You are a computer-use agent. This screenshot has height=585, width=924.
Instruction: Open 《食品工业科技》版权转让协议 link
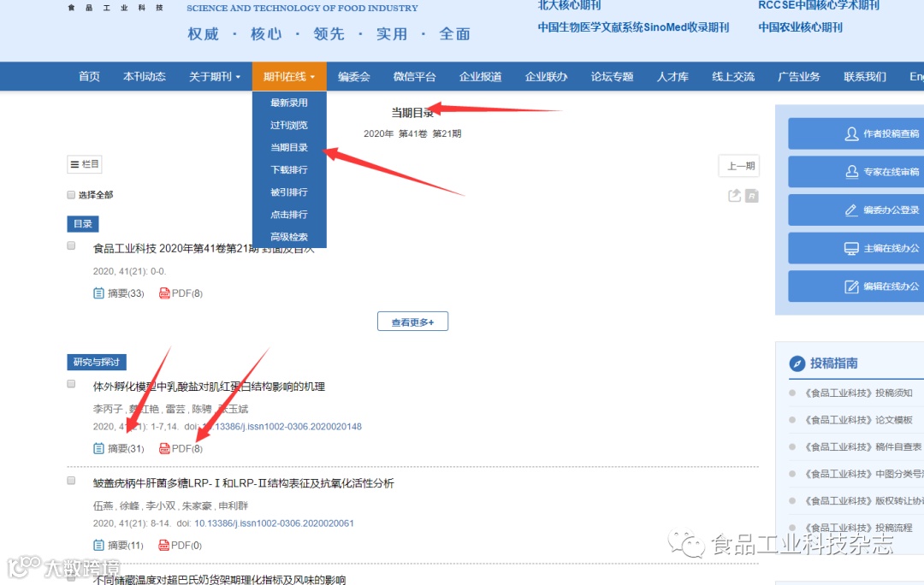864,500
